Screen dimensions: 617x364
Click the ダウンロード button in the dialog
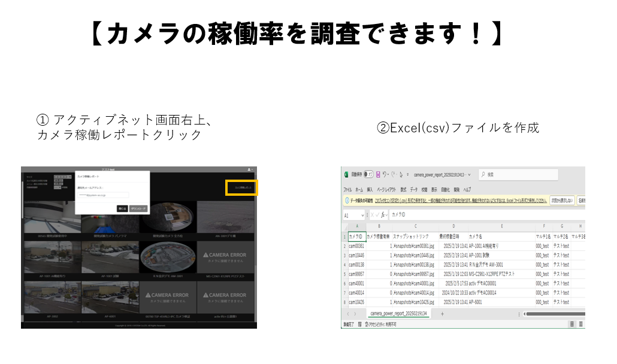tap(138, 209)
